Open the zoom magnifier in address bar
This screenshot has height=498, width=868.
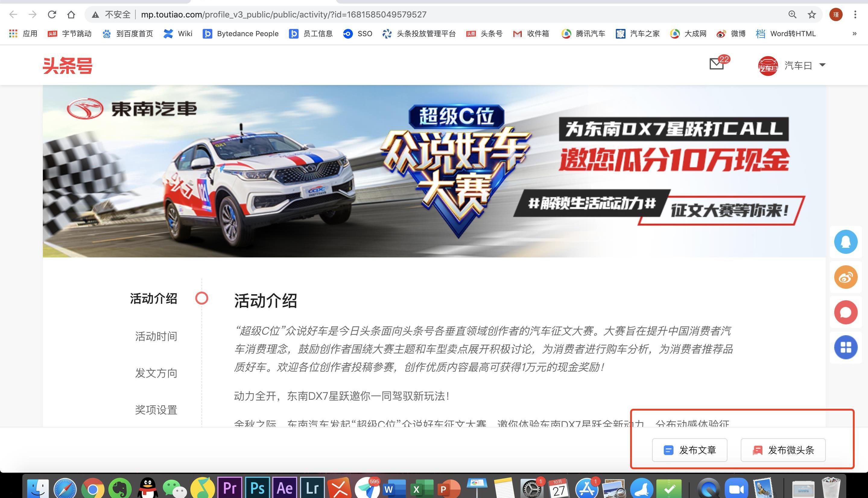click(792, 14)
